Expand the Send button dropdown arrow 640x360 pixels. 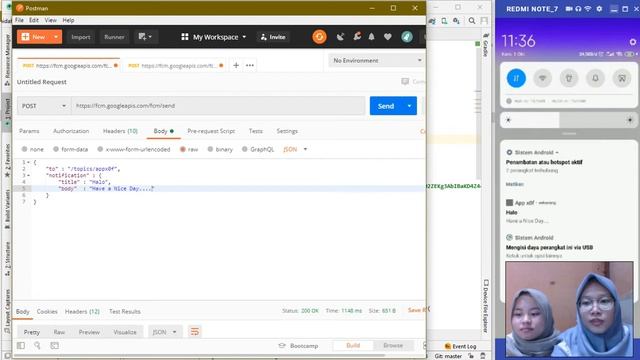point(409,106)
